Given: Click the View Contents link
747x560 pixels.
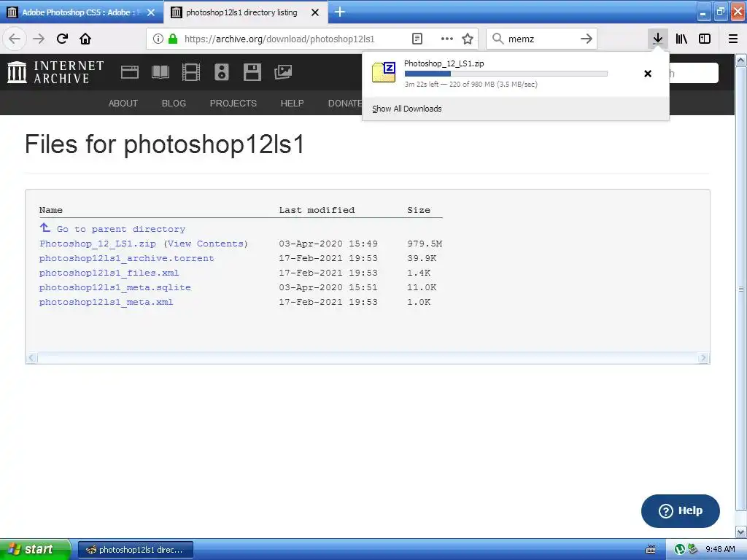Looking at the screenshot, I should pyautogui.click(x=206, y=244).
